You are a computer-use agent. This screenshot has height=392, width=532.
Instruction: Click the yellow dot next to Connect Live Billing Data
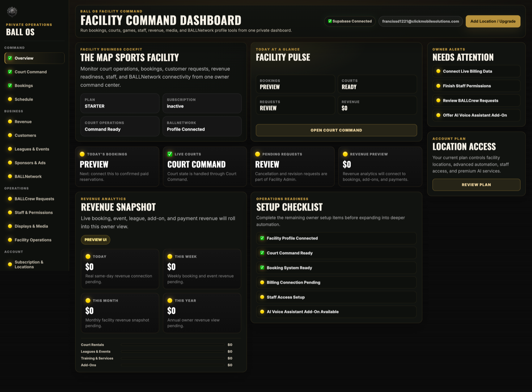(438, 71)
